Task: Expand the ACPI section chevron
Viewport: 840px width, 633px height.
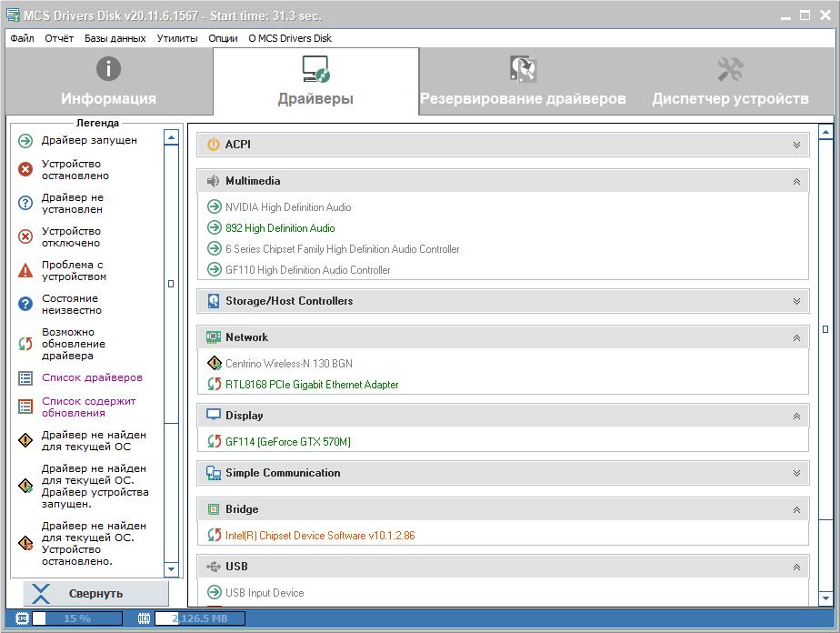Action: 796,145
